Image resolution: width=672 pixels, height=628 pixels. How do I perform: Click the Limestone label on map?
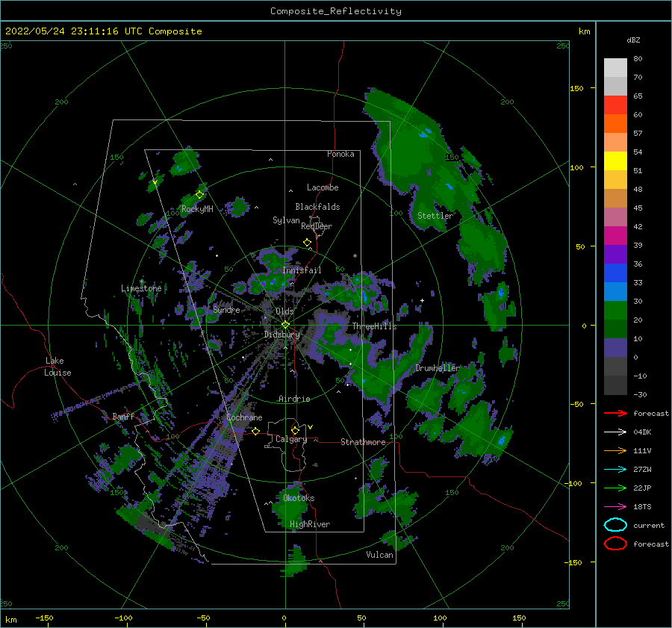tap(141, 288)
